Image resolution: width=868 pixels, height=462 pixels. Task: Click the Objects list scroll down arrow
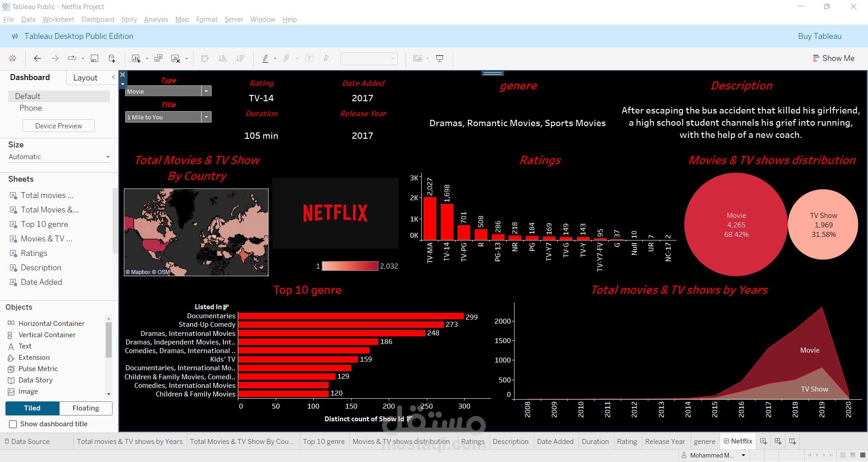click(108, 394)
